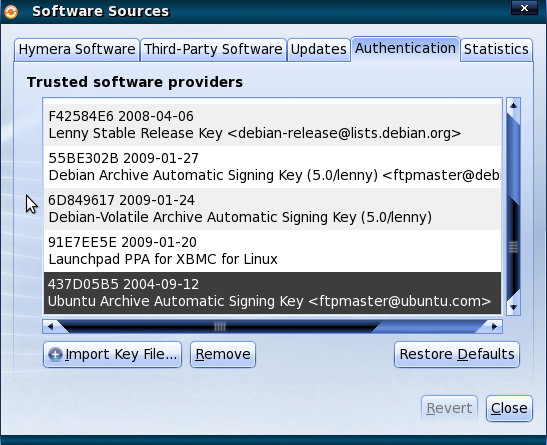Image resolution: width=547 pixels, height=445 pixels.
Task: Select the Lenny Stable Release Key entry
Action: coord(272,125)
